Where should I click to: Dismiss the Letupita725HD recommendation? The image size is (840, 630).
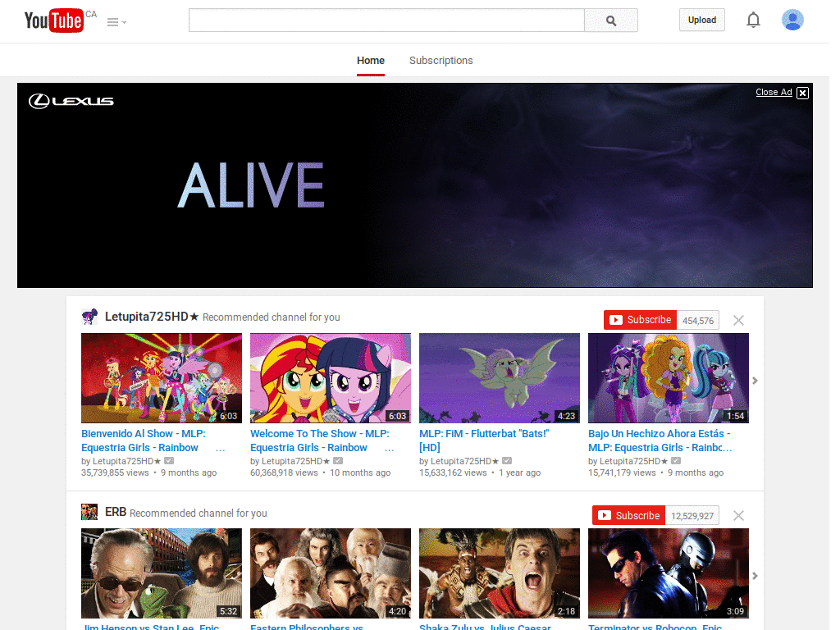tap(738, 321)
